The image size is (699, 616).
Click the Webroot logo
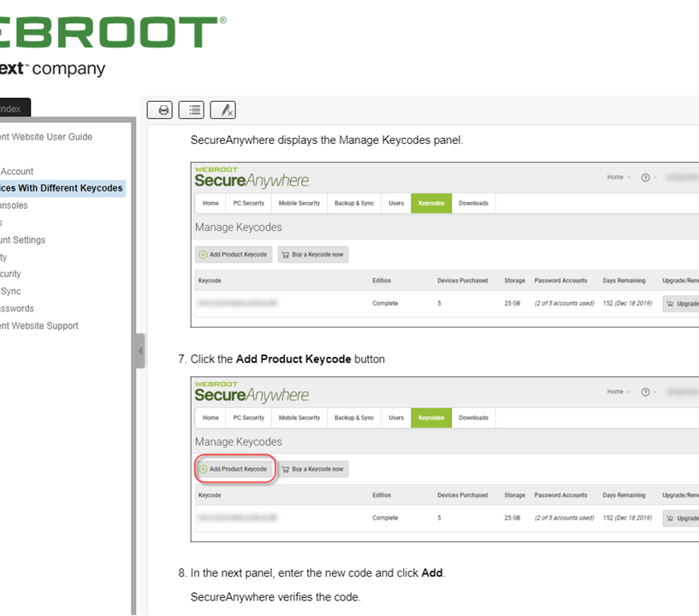click(x=113, y=33)
